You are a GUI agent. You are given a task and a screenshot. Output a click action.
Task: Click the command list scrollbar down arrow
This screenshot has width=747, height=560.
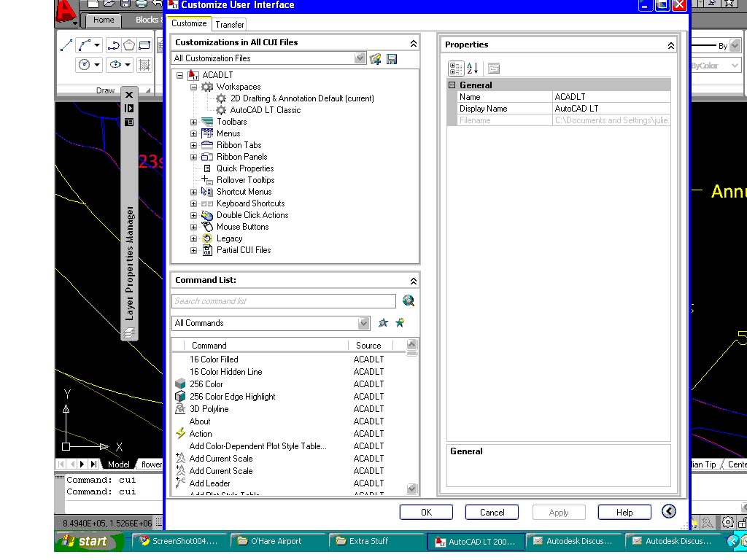click(x=411, y=489)
